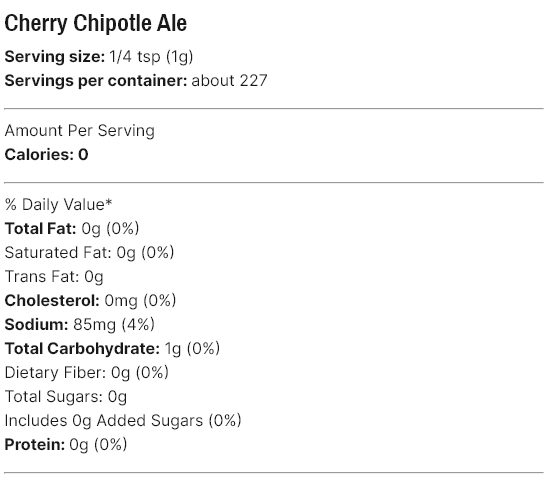Select the Cholesterol row

tap(90, 301)
